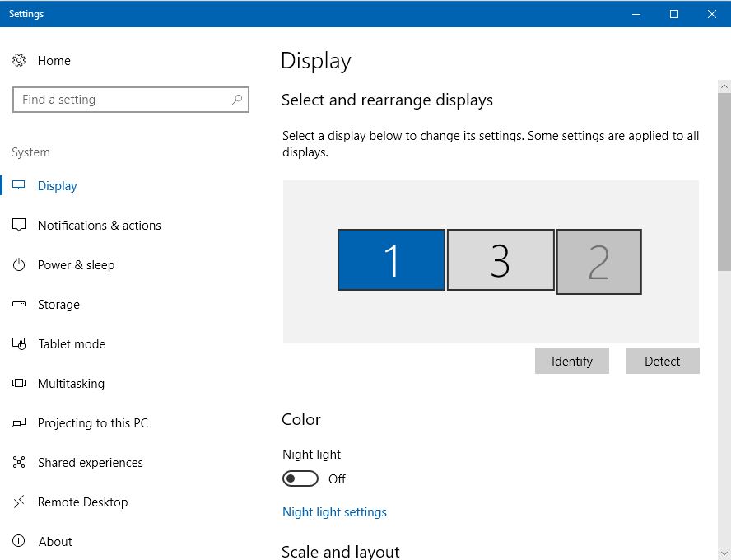Open Projecting to this PC settings
The height and width of the screenshot is (560, 731).
tap(91, 422)
